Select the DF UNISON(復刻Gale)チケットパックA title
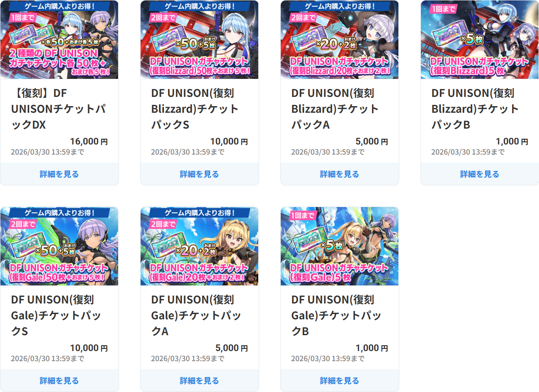Screen dimensions: 539x392 point(196,315)
